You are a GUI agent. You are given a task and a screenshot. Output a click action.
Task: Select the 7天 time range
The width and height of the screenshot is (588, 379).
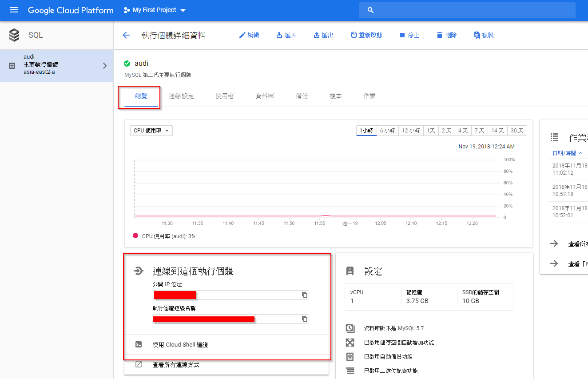coord(479,131)
